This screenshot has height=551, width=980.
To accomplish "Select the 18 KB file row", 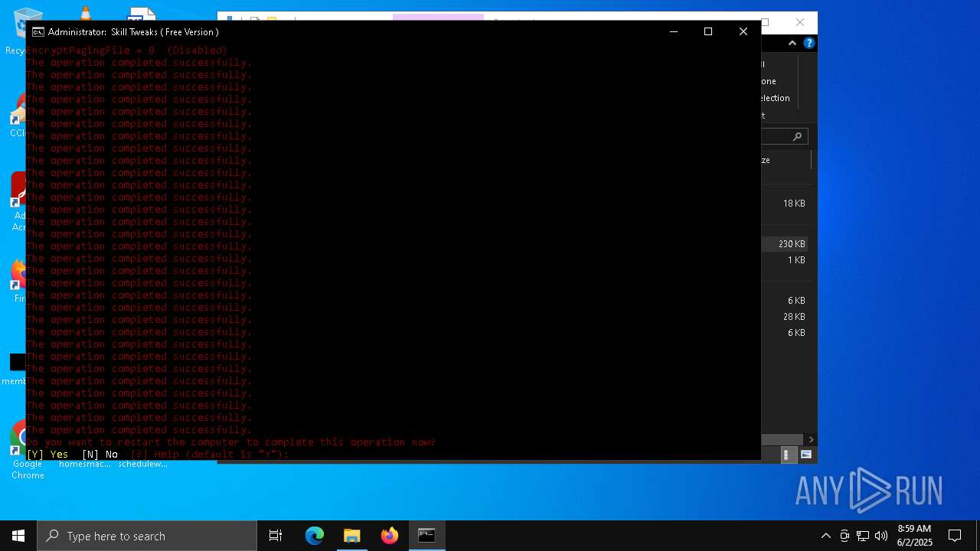I will pyautogui.click(x=786, y=204).
